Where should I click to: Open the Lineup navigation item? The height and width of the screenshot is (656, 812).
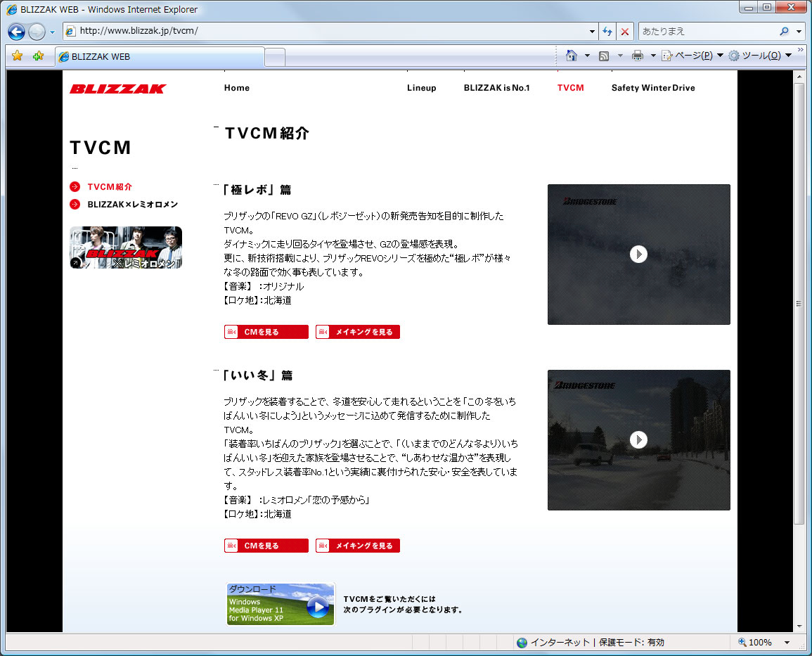(422, 88)
